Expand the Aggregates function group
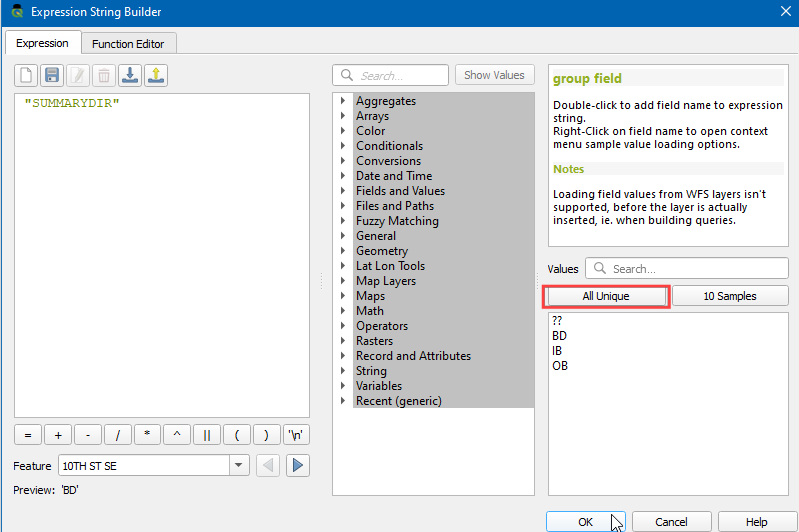799x532 pixels. pyautogui.click(x=343, y=101)
